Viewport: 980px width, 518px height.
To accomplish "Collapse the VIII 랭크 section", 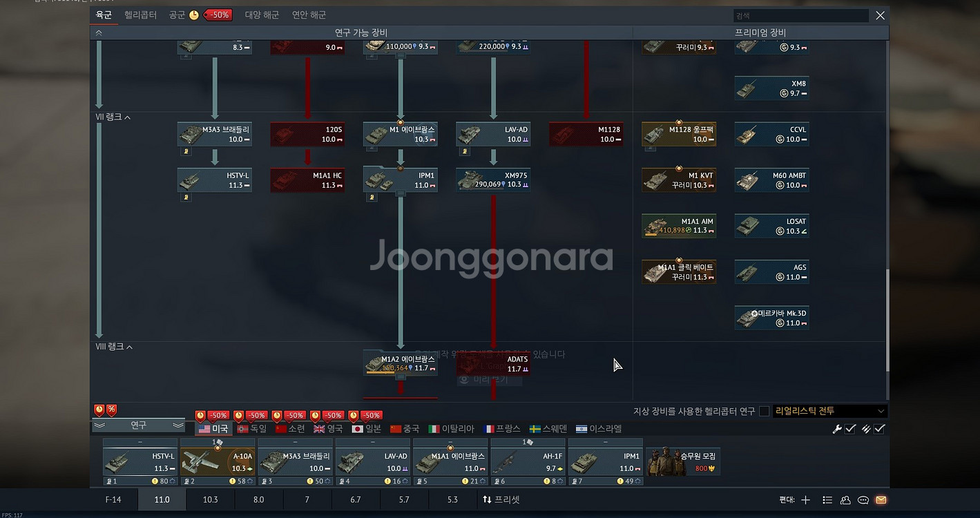I will (x=114, y=347).
